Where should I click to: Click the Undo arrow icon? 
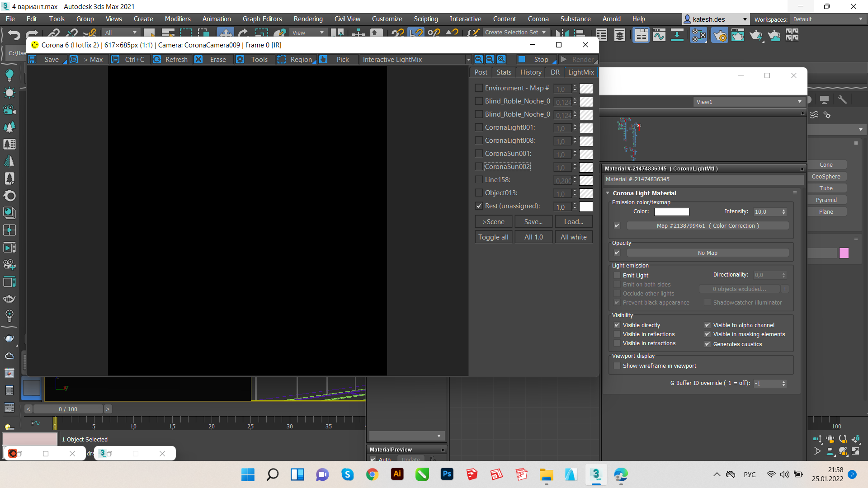coord(14,34)
